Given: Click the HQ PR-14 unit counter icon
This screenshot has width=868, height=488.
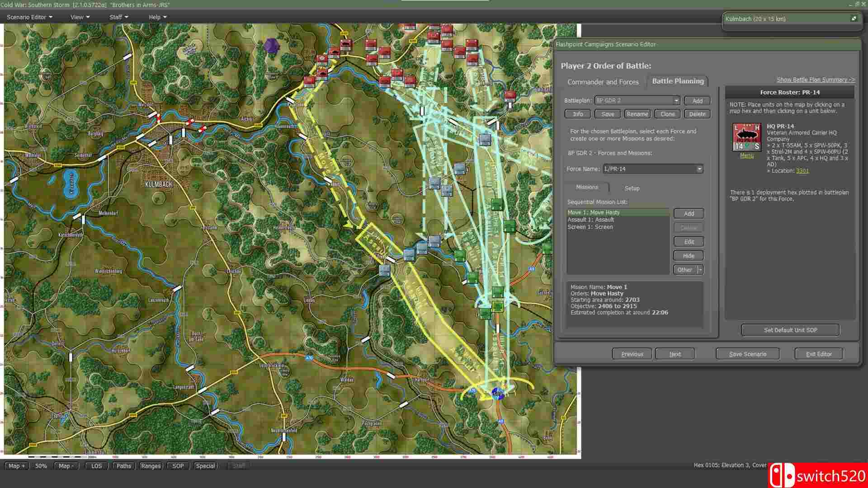Looking at the screenshot, I should (746, 137).
